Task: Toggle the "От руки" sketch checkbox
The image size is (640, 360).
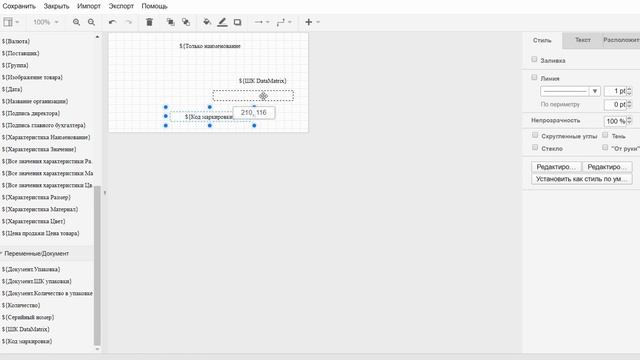Action: (x=605, y=148)
